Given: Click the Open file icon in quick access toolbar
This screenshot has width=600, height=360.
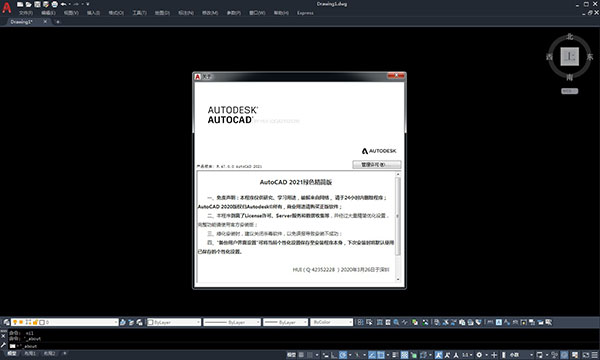Looking at the screenshot, I should pyautogui.click(x=29, y=4).
